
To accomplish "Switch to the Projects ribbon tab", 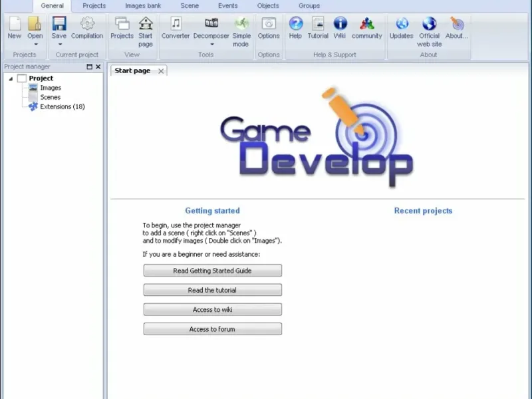I will pos(94,6).
